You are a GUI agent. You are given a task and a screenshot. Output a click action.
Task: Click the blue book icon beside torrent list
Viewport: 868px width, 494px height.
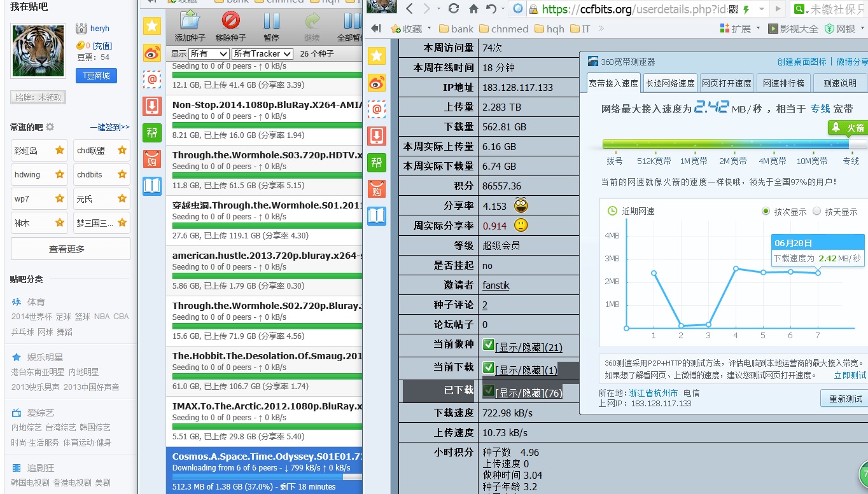tap(152, 186)
